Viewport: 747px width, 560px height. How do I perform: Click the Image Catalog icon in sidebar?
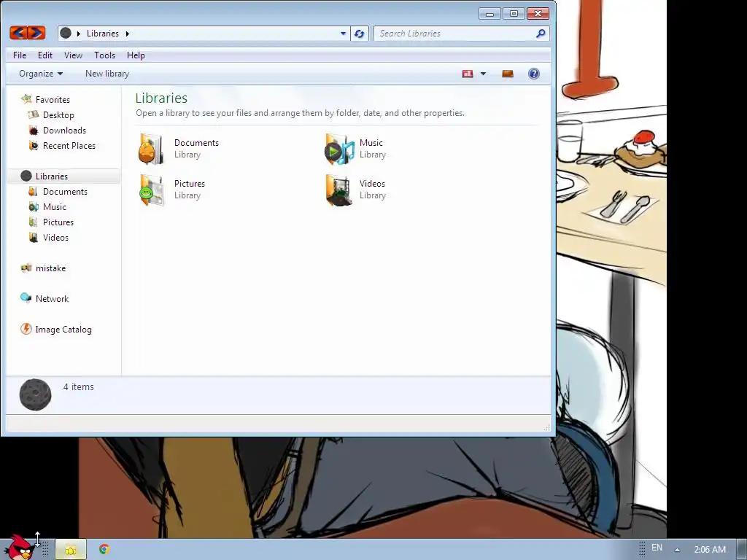pos(26,329)
